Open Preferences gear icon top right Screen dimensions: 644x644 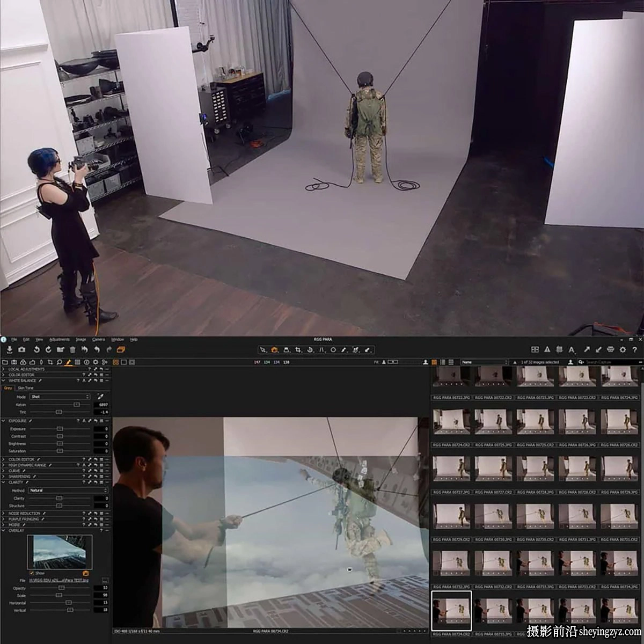pos(623,349)
